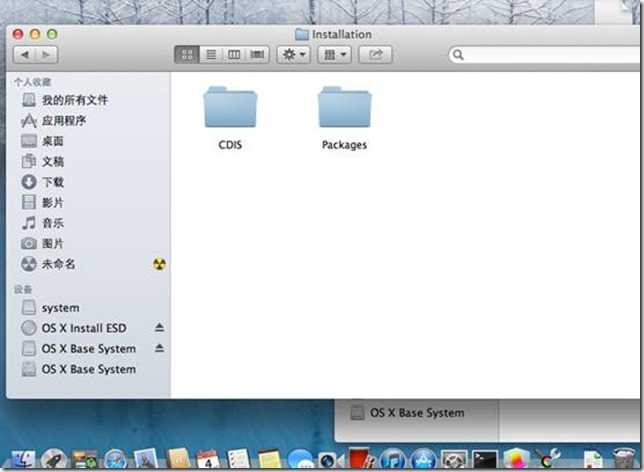Open Launchpad from the Dock
This screenshot has height=472, width=644.
(x=53, y=459)
